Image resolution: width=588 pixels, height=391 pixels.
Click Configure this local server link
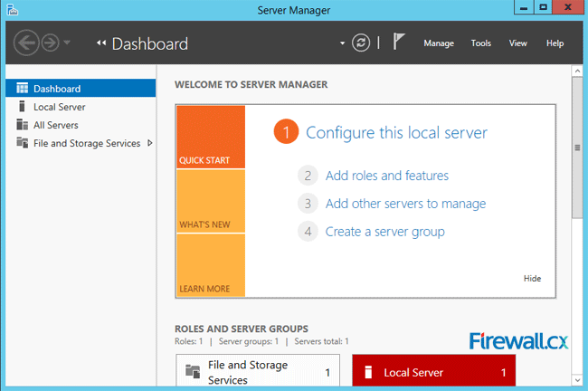coord(396,133)
